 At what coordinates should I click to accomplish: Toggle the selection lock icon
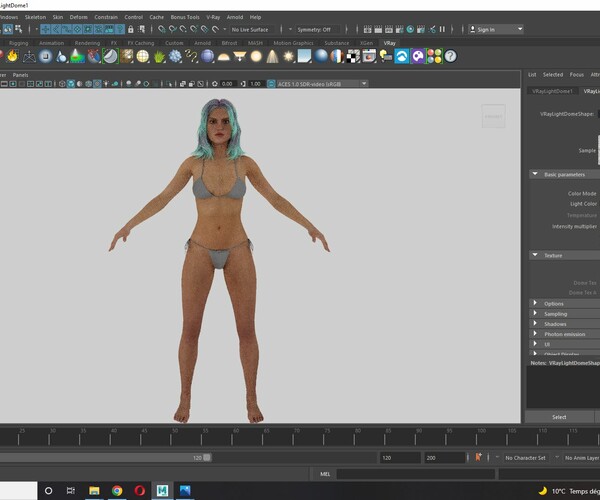[x=130, y=29]
